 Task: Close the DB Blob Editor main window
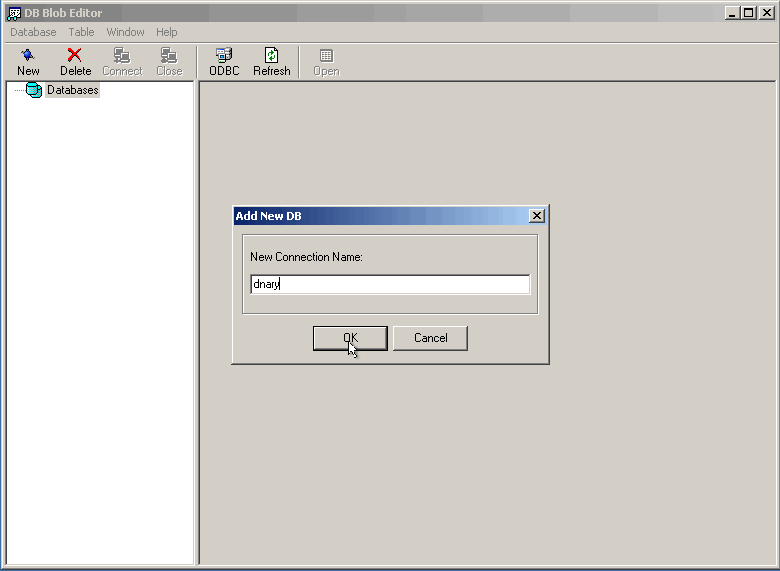click(x=767, y=13)
